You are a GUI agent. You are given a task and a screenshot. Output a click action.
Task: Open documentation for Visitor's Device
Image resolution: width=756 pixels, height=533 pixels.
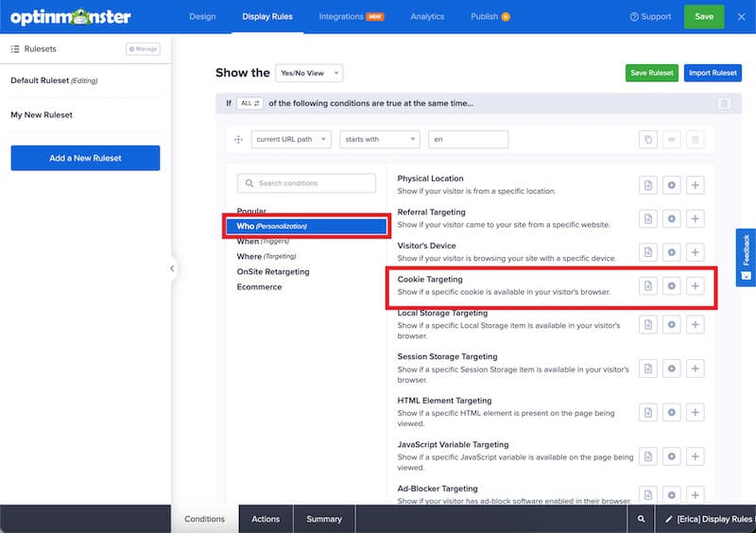tap(648, 252)
